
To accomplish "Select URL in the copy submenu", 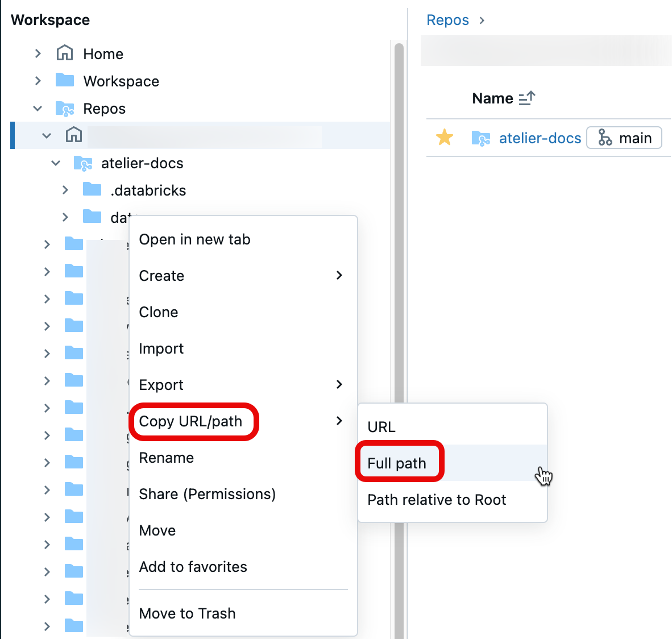I will click(381, 427).
